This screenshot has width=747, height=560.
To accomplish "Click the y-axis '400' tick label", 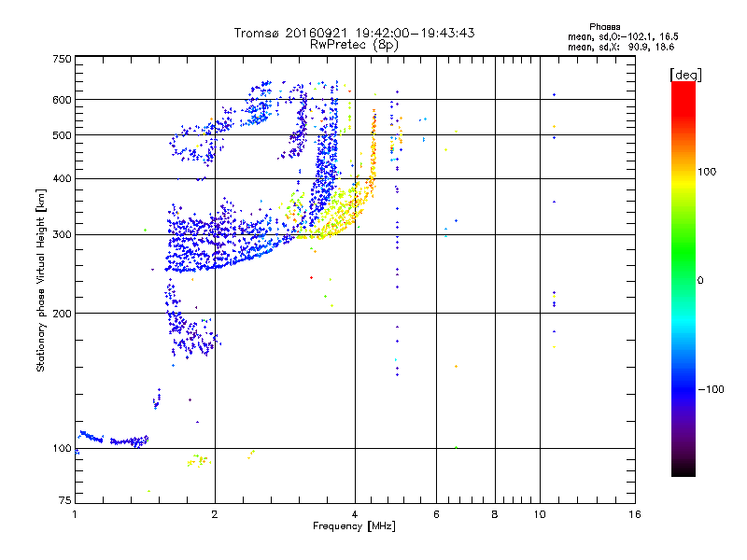I will point(62,178).
